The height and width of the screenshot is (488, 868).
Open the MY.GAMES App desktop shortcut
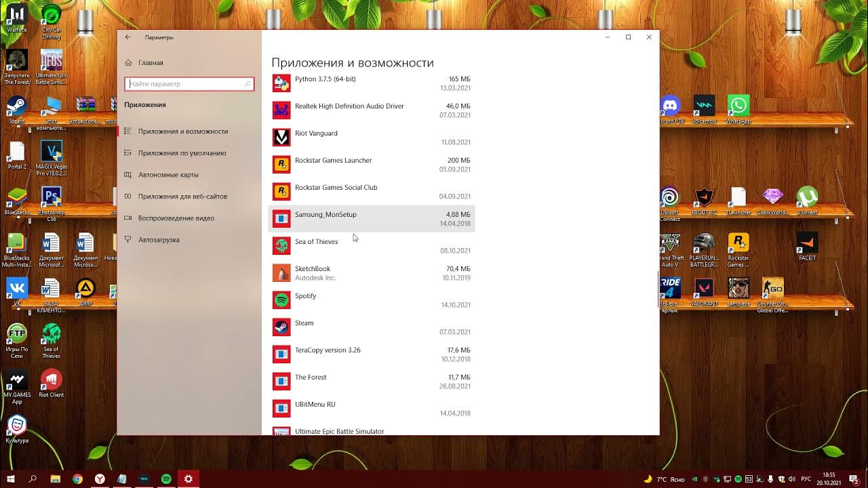pyautogui.click(x=17, y=386)
